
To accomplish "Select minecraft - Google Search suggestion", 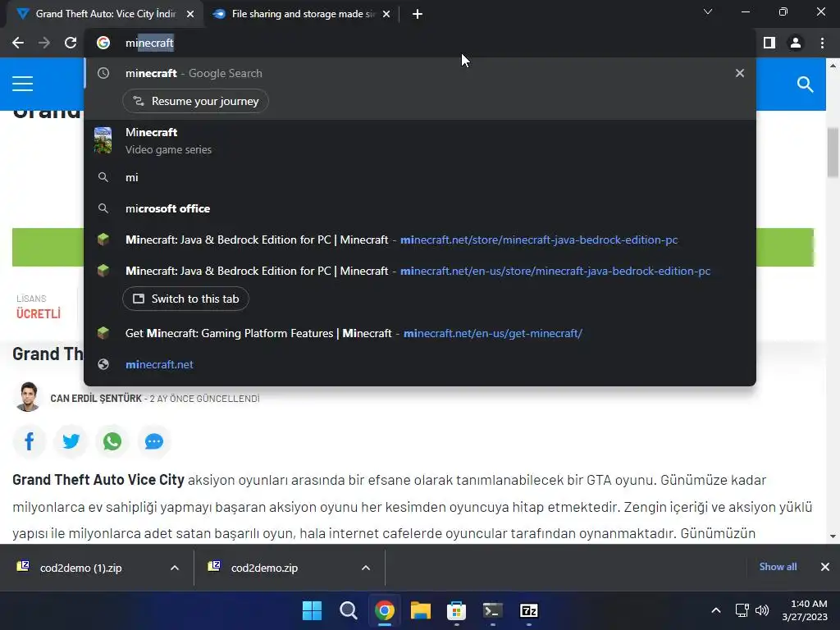I will 420,73.
